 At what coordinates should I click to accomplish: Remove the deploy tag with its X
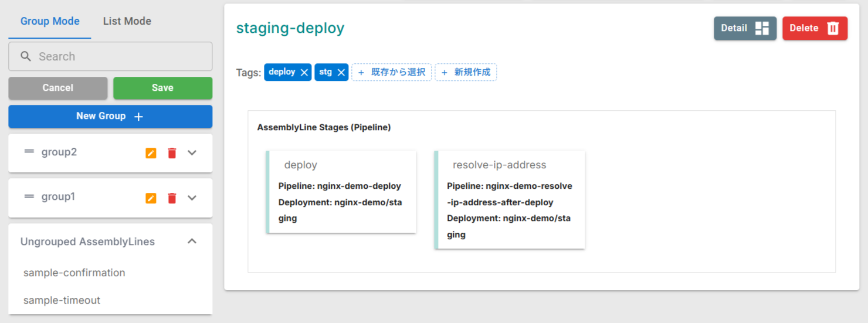[304, 73]
